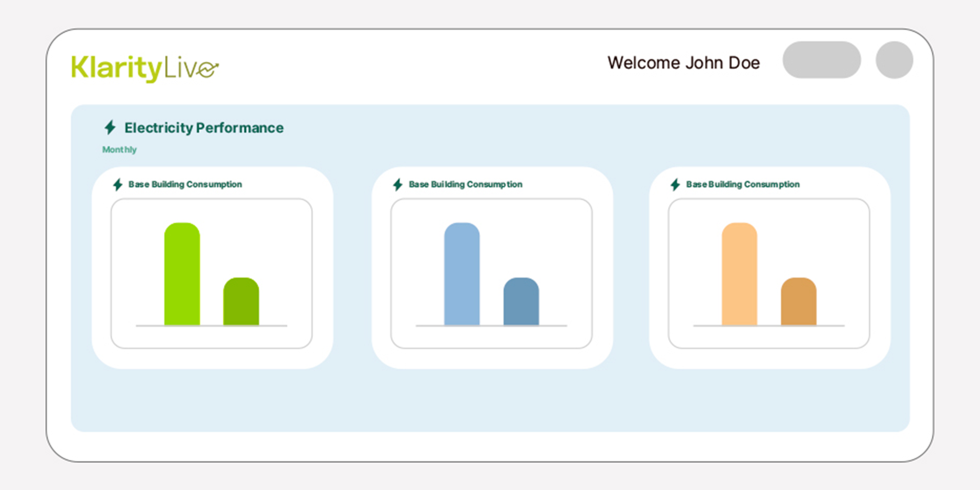The width and height of the screenshot is (980, 490).
Task: Click the KlarityLive logo
Action: click(x=145, y=68)
